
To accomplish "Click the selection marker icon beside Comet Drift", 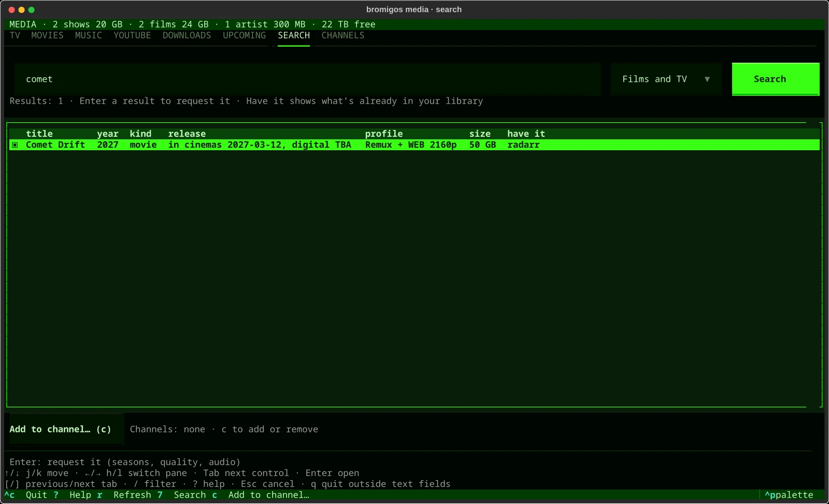I will 15,145.
